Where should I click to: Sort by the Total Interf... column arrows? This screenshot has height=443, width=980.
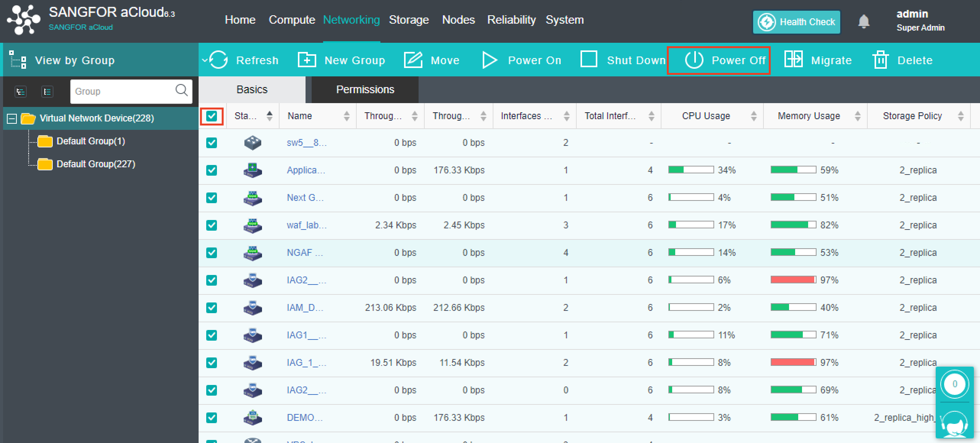[652, 116]
